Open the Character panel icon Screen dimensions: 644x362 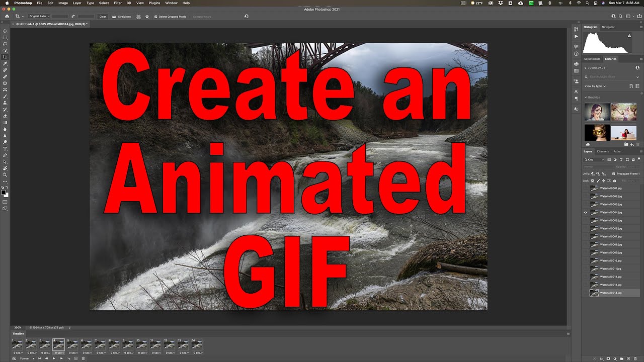click(x=576, y=92)
